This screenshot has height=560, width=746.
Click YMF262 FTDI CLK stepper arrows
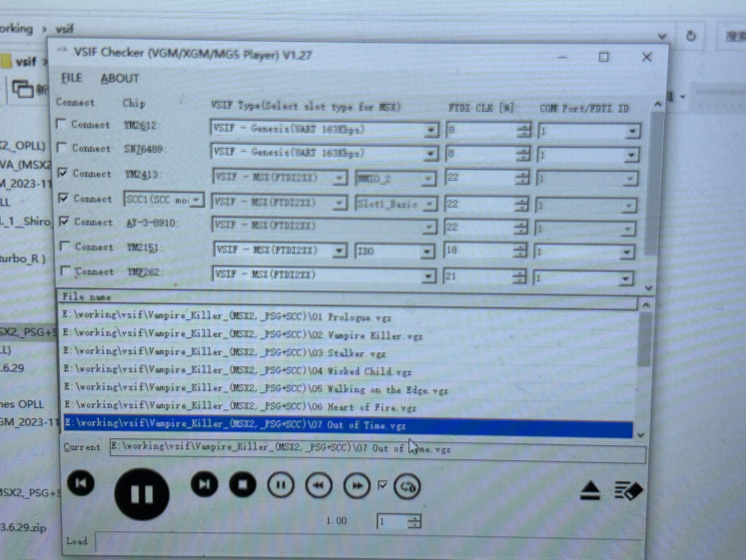tap(519, 277)
